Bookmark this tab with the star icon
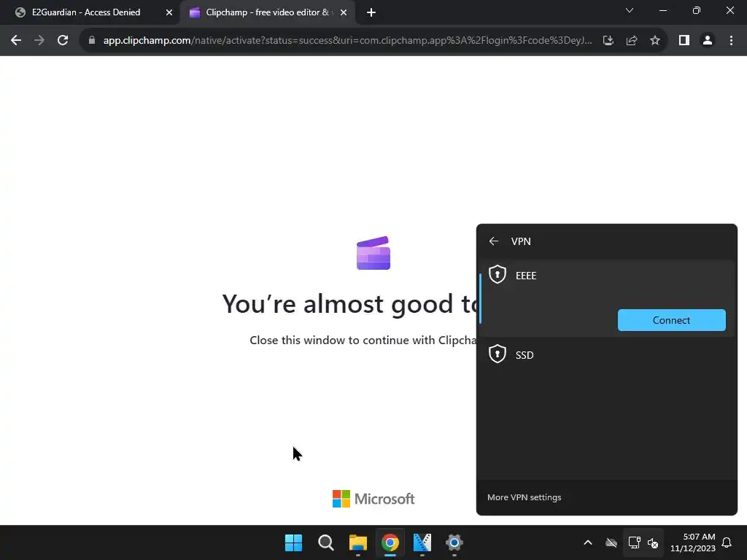The height and width of the screenshot is (560, 747). [x=655, y=41]
